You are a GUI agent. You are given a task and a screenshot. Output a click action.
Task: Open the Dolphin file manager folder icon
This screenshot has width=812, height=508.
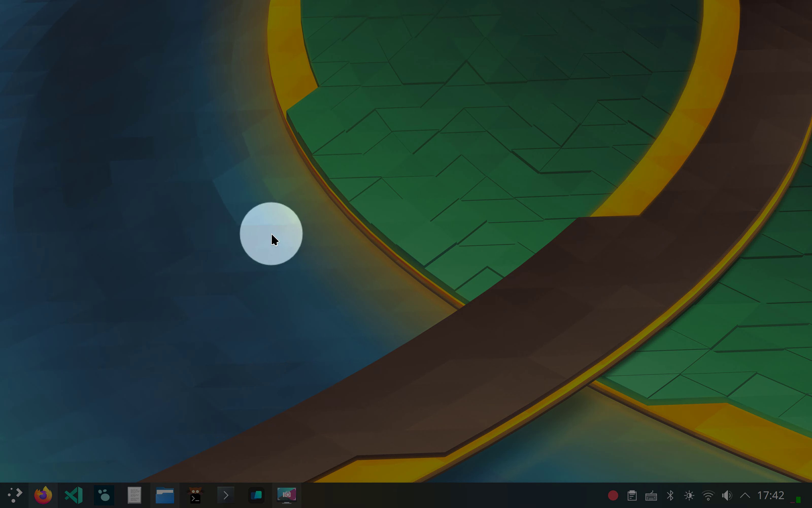point(165,495)
